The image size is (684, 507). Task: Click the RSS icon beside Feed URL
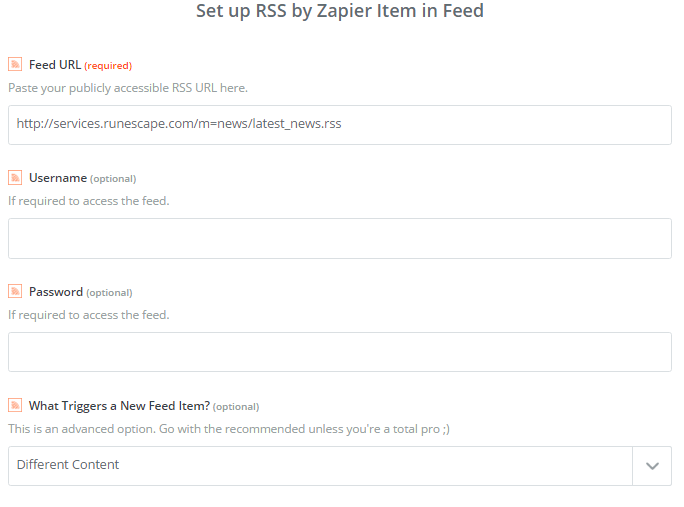pyautogui.click(x=15, y=64)
